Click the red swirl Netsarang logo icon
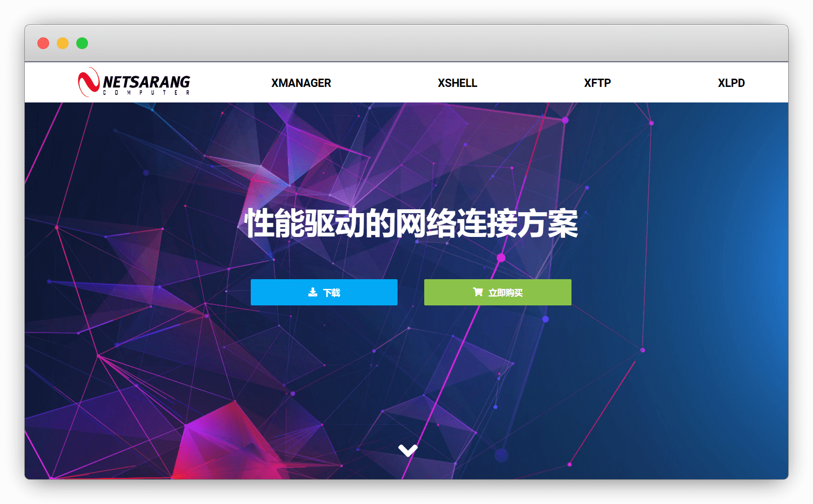This screenshot has height=504, width=813. [x=88, y=82]
